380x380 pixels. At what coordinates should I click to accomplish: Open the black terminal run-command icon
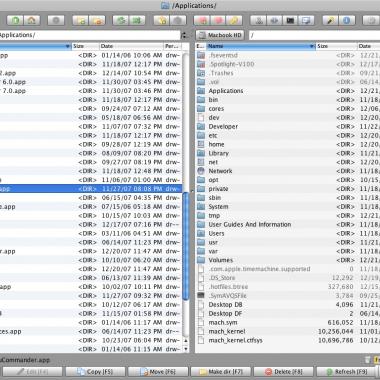pos(290,20)
